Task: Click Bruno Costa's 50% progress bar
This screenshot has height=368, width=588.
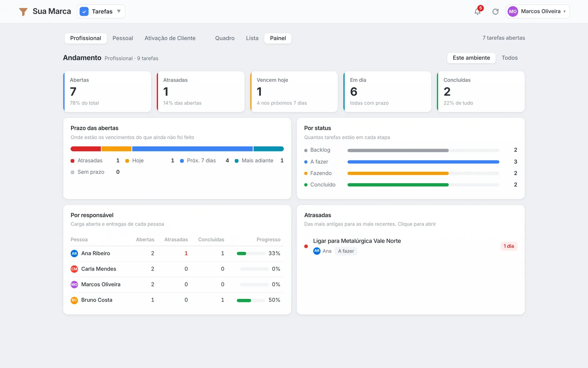Action: click(x=251, y=301)
